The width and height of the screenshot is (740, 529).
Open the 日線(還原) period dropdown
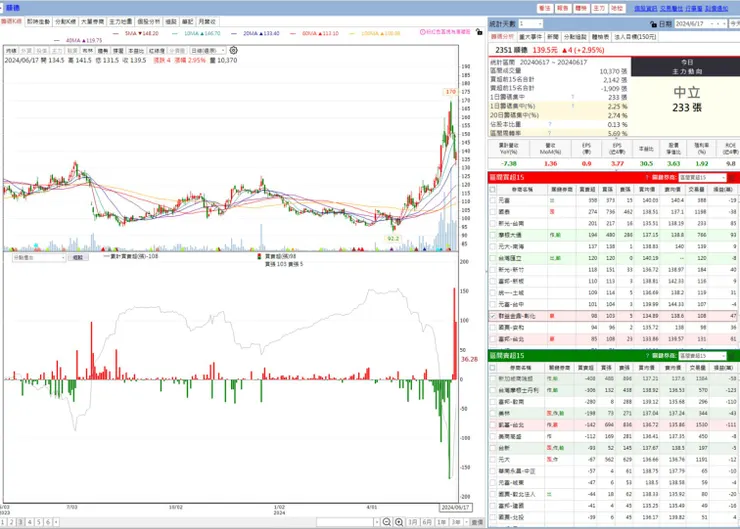pyautogui.click(x=207, y=50)
